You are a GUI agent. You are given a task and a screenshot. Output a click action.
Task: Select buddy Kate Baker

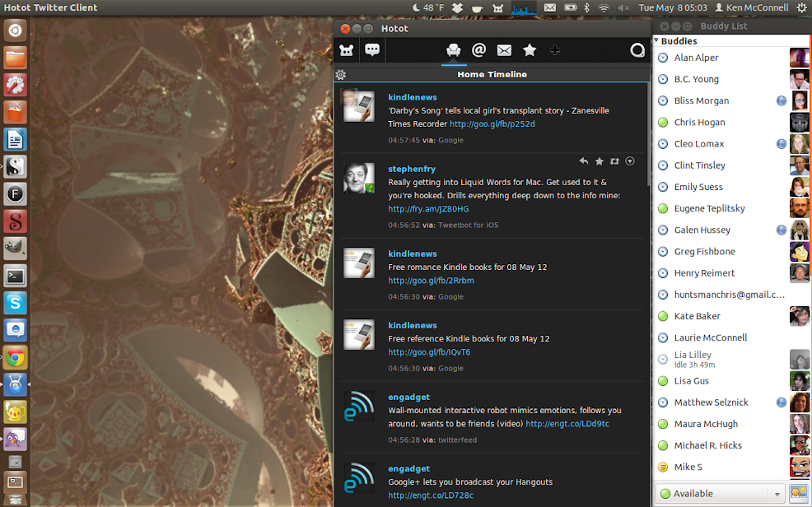click(732, 316)
